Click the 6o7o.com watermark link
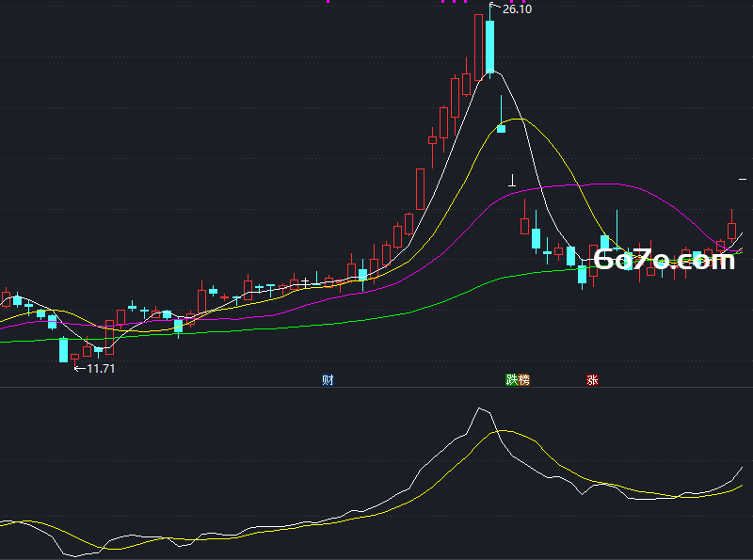 pyautogui.click(x=665, y=260)
